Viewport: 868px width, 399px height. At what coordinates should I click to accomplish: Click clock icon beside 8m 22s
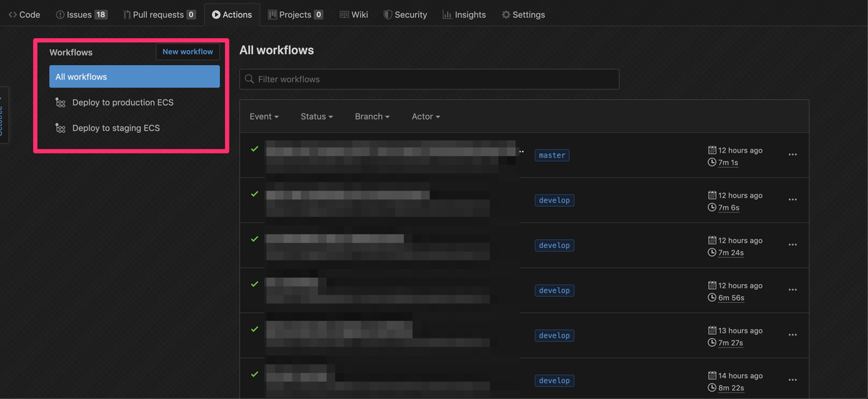pyautogui.click(x=712, y=388)
